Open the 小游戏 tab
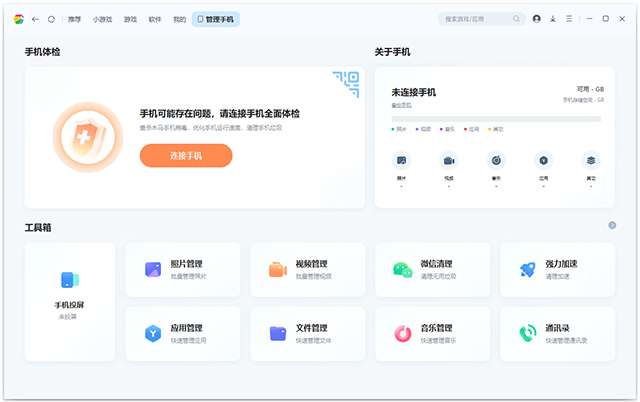Image resolution: width=640 pixels, height=402 pixels. [x=102, y=19]
